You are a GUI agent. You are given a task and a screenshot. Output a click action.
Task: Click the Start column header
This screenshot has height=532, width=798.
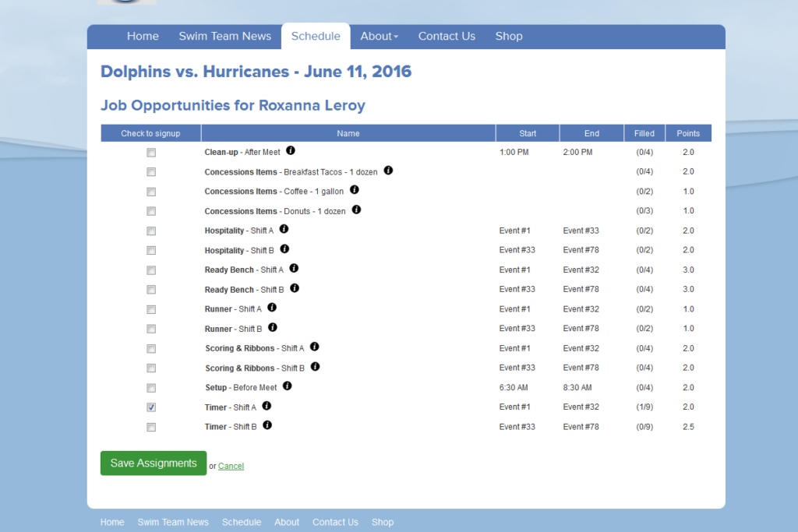pos(528,133)
